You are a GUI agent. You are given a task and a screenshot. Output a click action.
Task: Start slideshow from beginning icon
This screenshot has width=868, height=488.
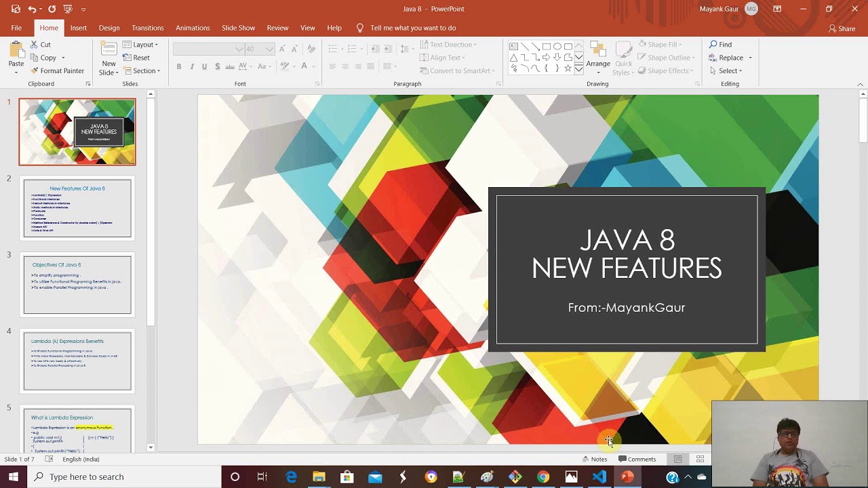[x=67, y=9]
